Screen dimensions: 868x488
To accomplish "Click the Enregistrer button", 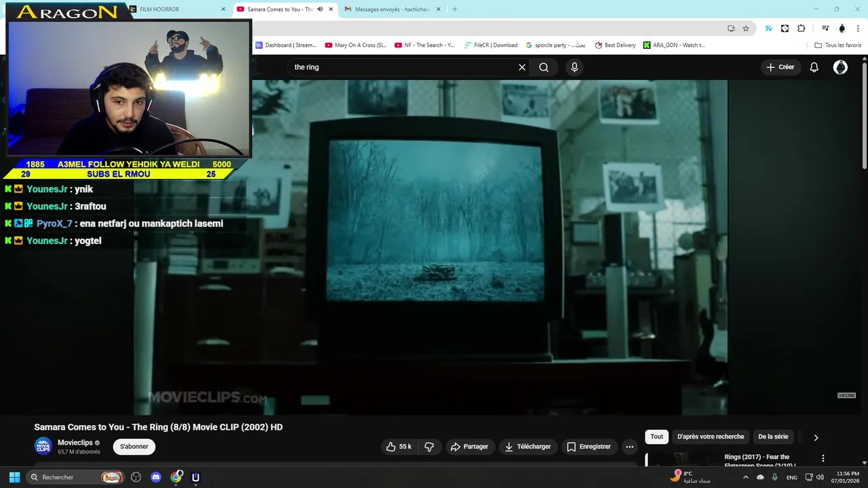I will click(589, 447).
